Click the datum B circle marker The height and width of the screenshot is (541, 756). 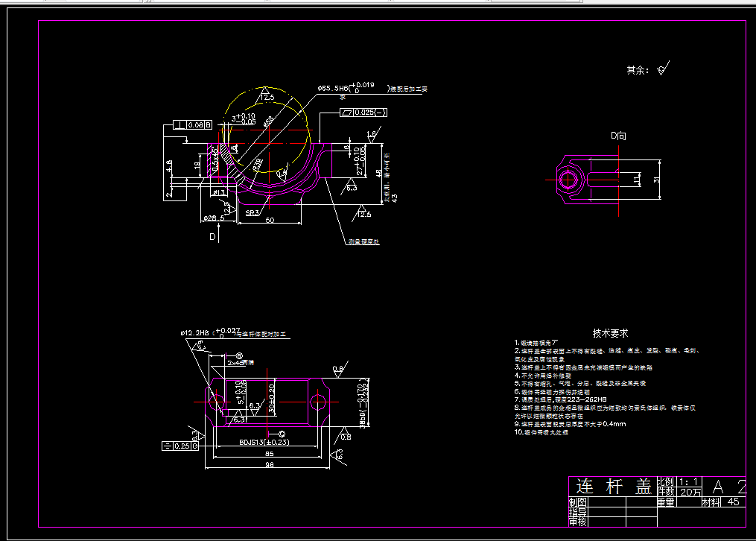pyautogui.click(x=239, y=356)
